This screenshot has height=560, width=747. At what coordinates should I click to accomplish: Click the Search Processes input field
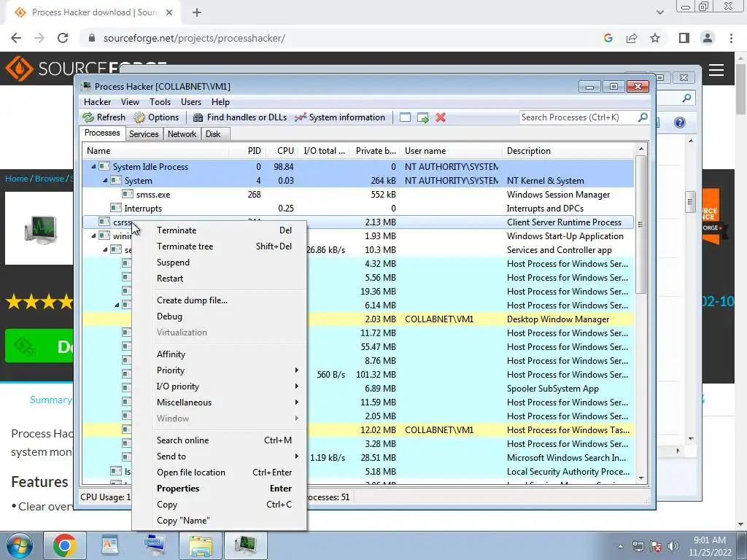pyautogui.click(x=578, y=117)
